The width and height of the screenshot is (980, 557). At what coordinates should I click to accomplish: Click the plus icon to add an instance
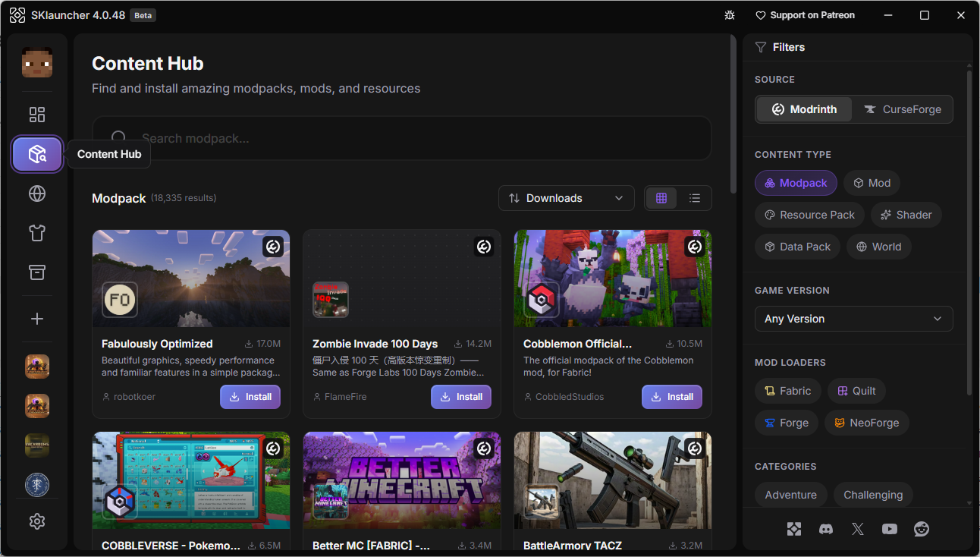(37, 319)
